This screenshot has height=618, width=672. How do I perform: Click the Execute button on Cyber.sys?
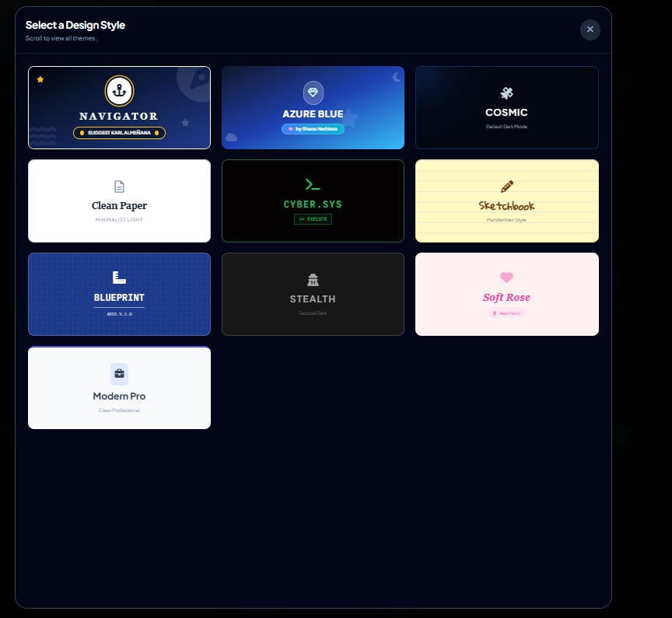pyautogui.click(x=313, y=219)
